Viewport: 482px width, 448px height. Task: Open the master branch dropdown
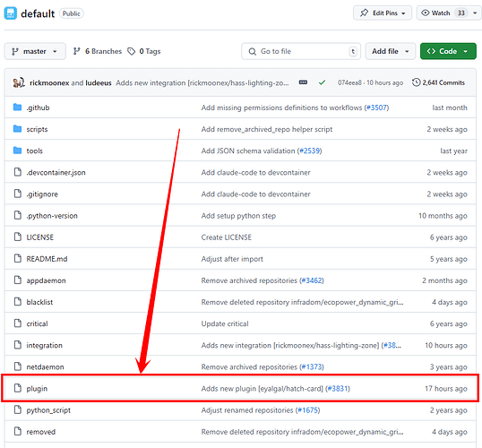coord(35,51)
